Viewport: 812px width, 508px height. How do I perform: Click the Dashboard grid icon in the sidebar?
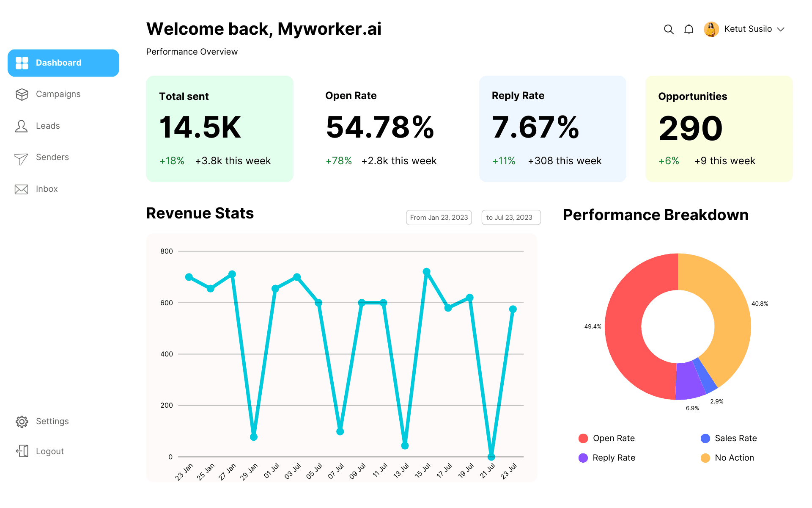click(22, 63)
